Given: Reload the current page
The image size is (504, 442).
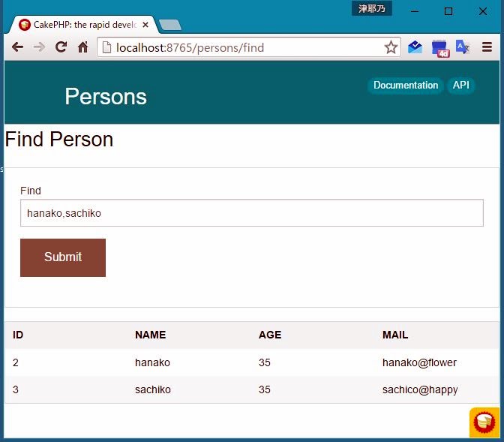Looking at the screenshot, I should tap(61, 47).
